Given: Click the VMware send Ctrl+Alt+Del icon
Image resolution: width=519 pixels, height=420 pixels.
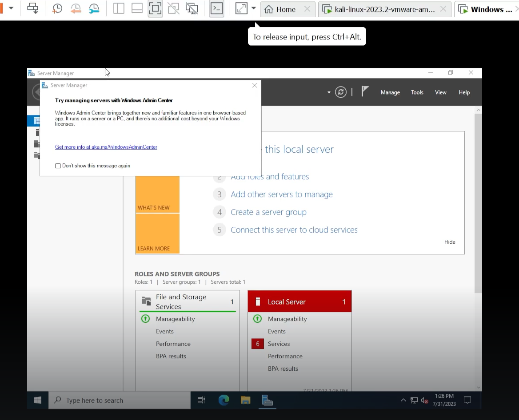Looking at the screenshot, I should 32,8.
